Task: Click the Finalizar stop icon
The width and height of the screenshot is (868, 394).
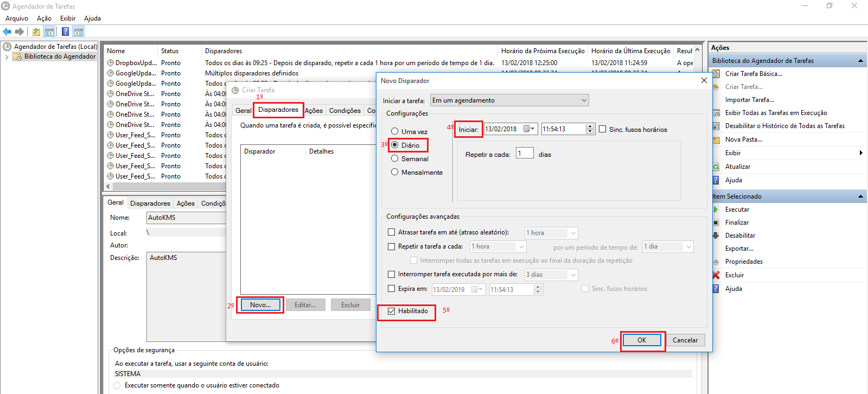Action: [716, 223]
